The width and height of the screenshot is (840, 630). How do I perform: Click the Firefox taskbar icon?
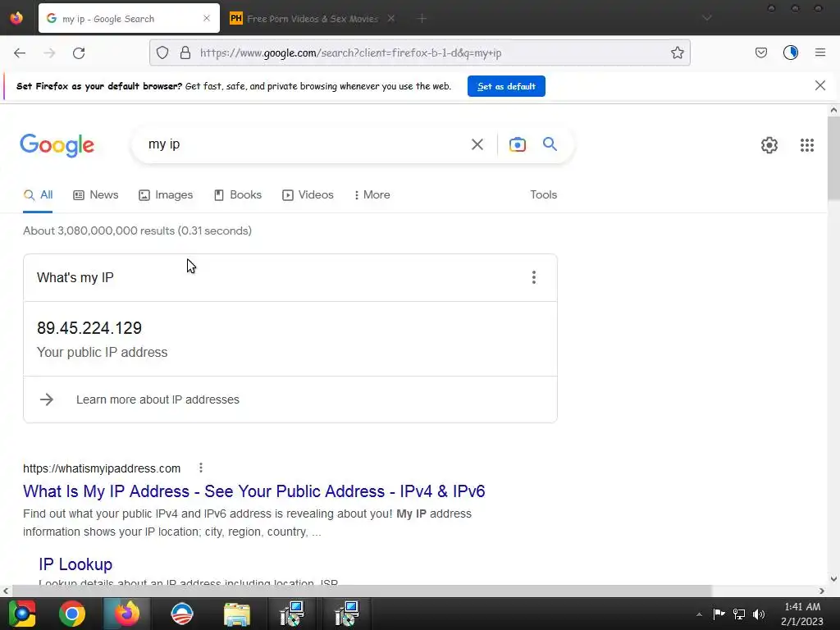pos(126,614)
